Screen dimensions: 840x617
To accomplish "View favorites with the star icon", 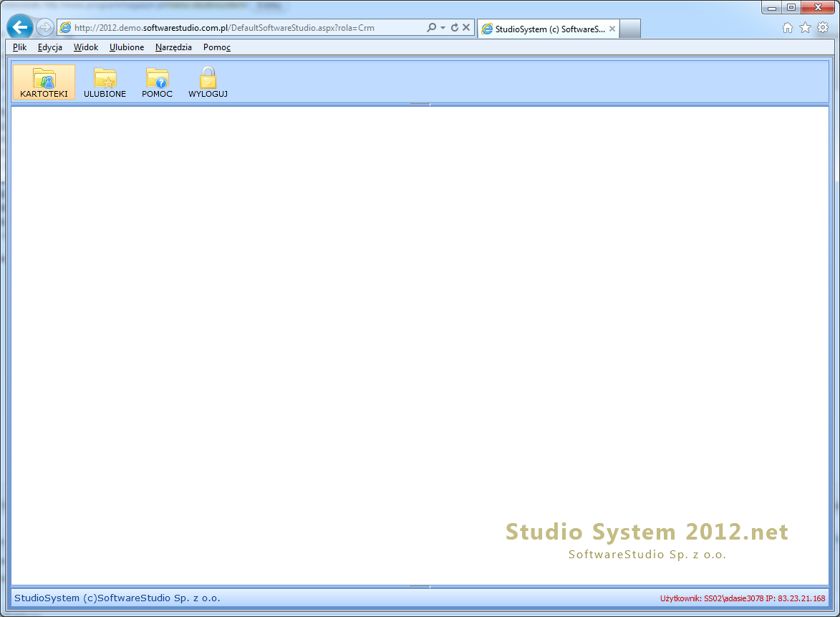I will point(805,27).
